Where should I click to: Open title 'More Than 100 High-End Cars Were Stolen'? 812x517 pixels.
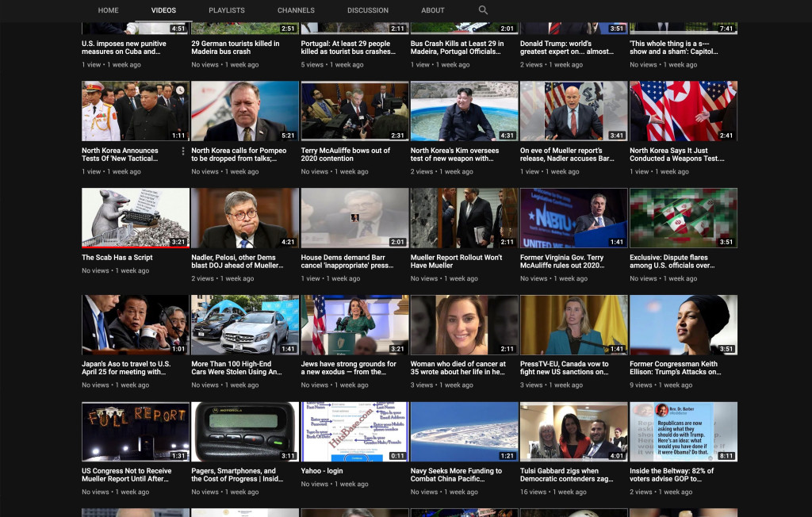(236, 368)
